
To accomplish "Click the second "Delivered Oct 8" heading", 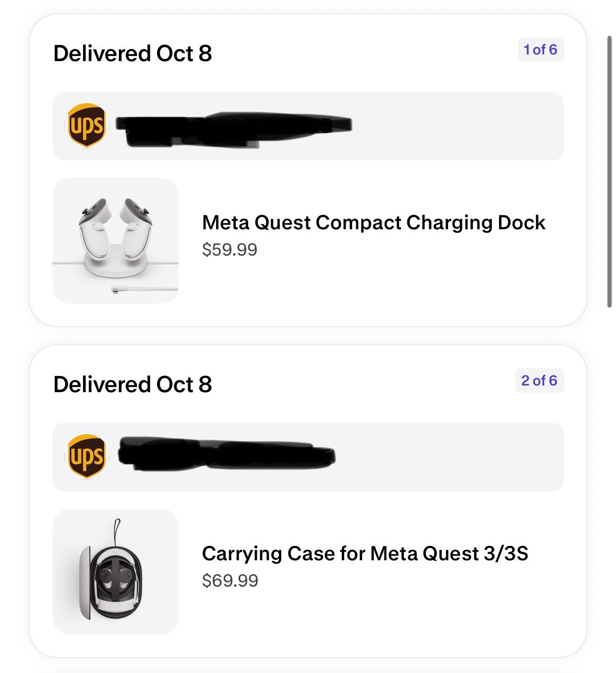I will pos(133,384).
